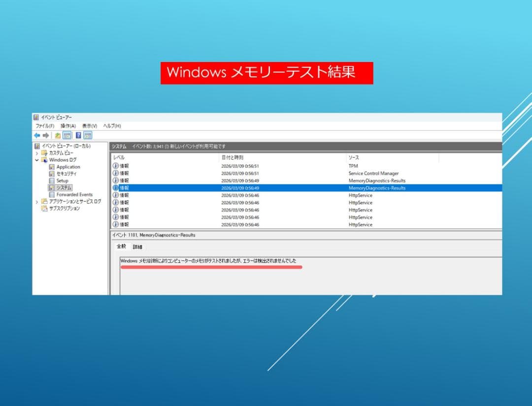The width and height of the screenshot is (532, 406).
Task: Sort by the ソース column header
Action: 393,157
